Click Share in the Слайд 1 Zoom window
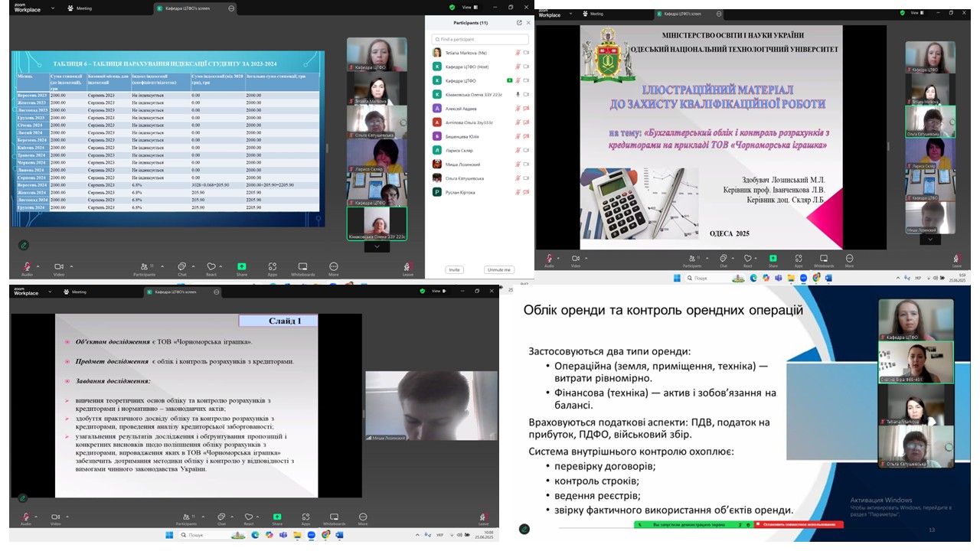 coord(276,519)
